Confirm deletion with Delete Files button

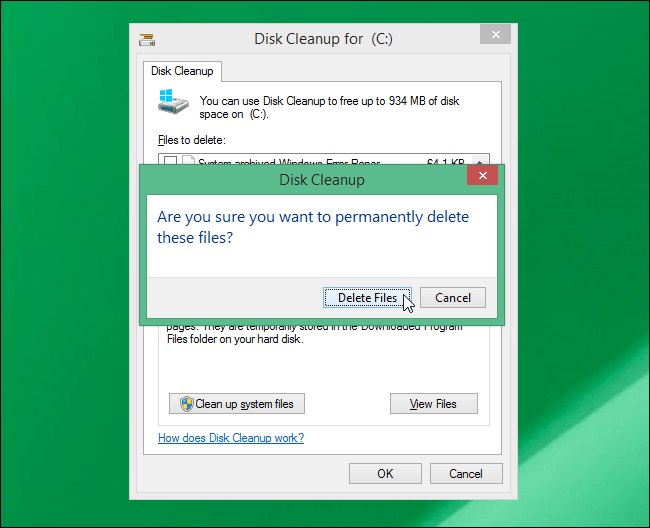[x=367, y=298]
